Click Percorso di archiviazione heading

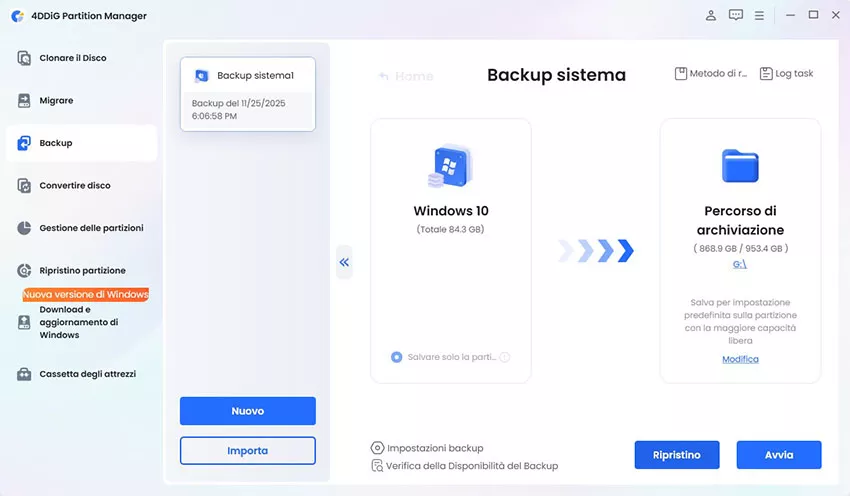pyautogui.click(x=740, y=220)
